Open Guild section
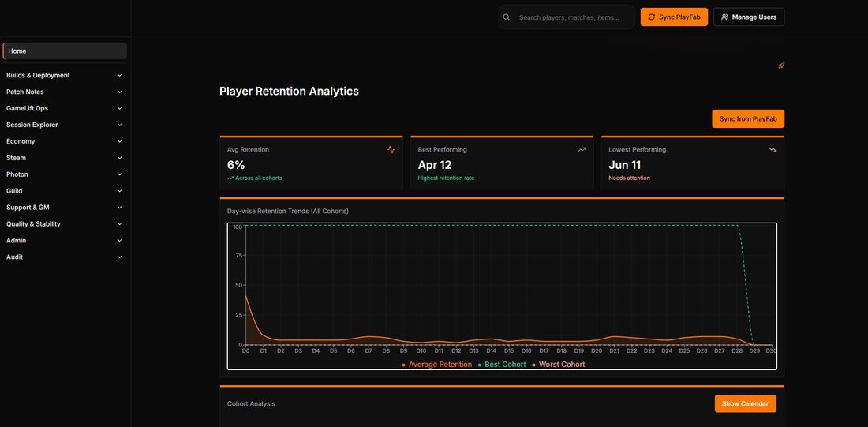 [65, 191]
